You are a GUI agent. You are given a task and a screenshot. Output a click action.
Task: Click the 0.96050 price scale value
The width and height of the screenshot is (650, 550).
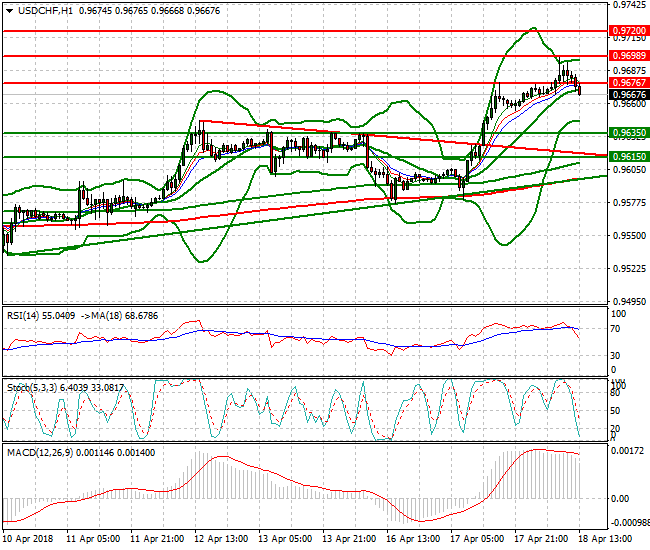pyautogui.click(x=629, y=170)
